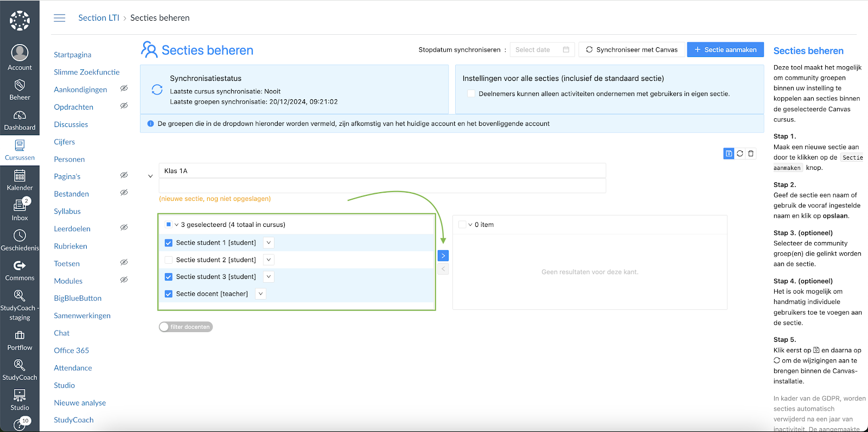This screenshot has height=432, width=868.
Task: Open the Commons arrow icon
Action: (x=20, y=265)
